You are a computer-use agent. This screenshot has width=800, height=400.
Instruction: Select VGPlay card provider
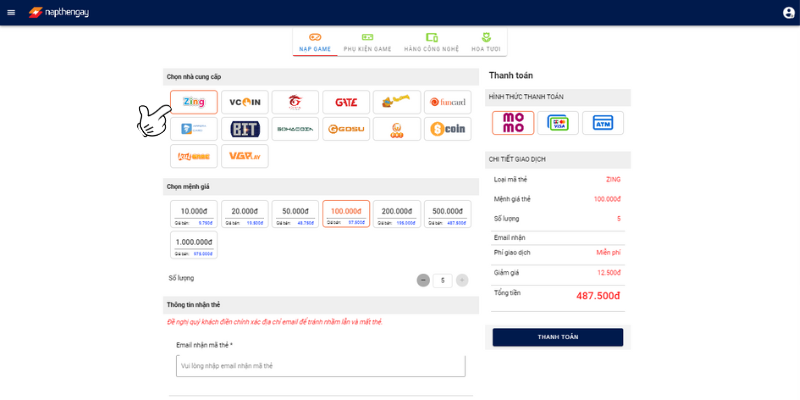tap(244, 156)
